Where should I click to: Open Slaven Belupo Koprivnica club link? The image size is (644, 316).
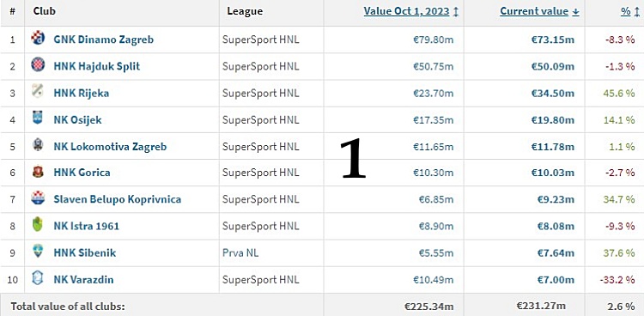click(x=118, y=199)
